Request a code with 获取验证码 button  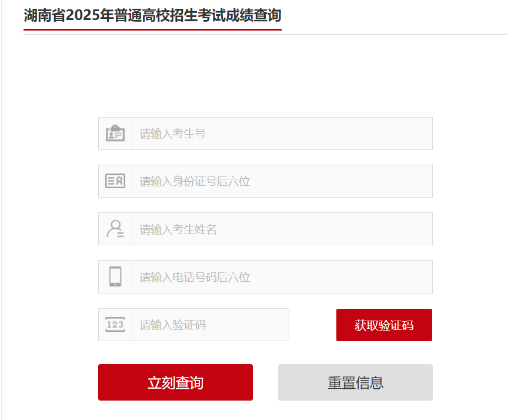(384, 325)
